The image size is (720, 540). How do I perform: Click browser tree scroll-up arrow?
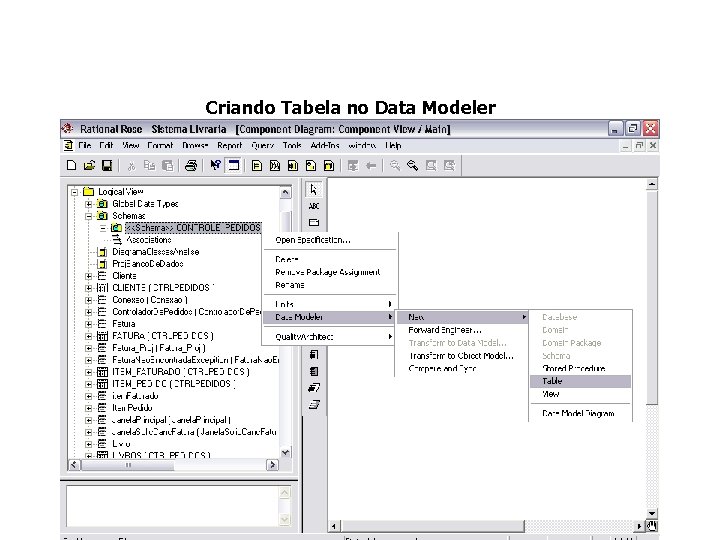285,192
